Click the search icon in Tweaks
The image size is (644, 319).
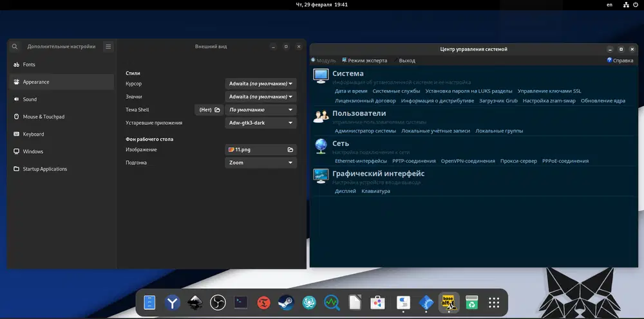(x=15, y=46)
